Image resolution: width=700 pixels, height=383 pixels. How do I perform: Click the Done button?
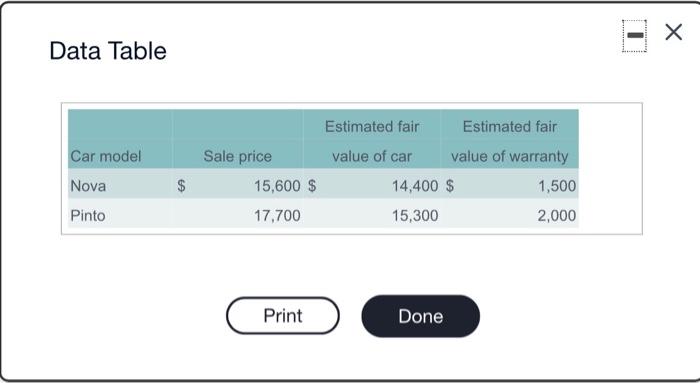tap(421, 316)
